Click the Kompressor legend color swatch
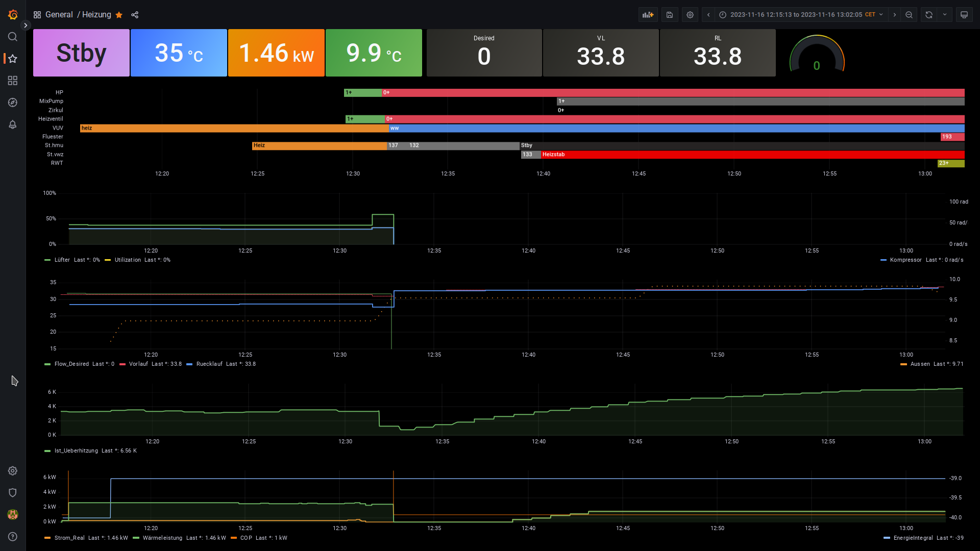 (x=884, y=260)
